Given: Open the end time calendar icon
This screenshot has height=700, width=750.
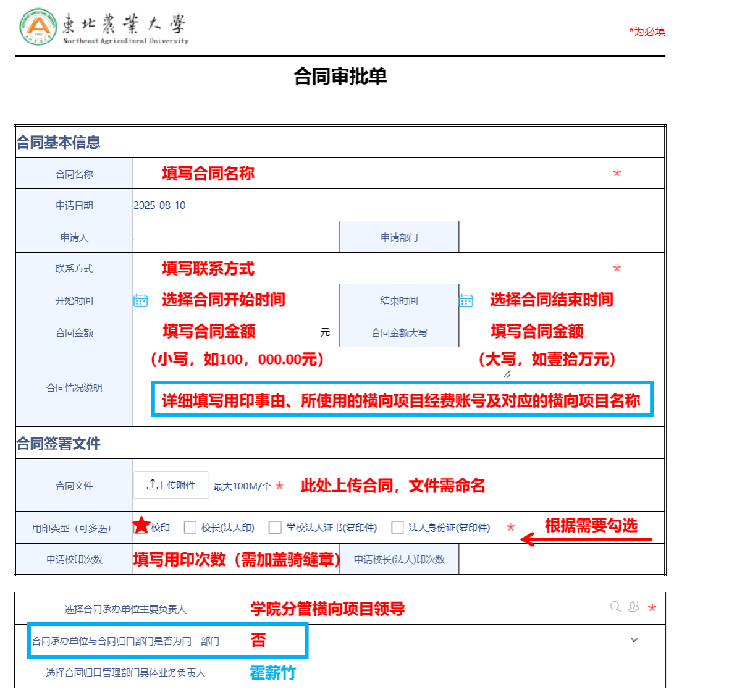Looking at the screenshot, I should (x=466, y=300).
